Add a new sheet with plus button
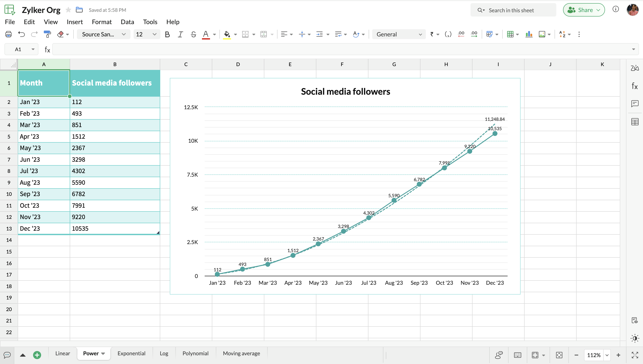Screen dimensions: 643x364 click(37, 355)
